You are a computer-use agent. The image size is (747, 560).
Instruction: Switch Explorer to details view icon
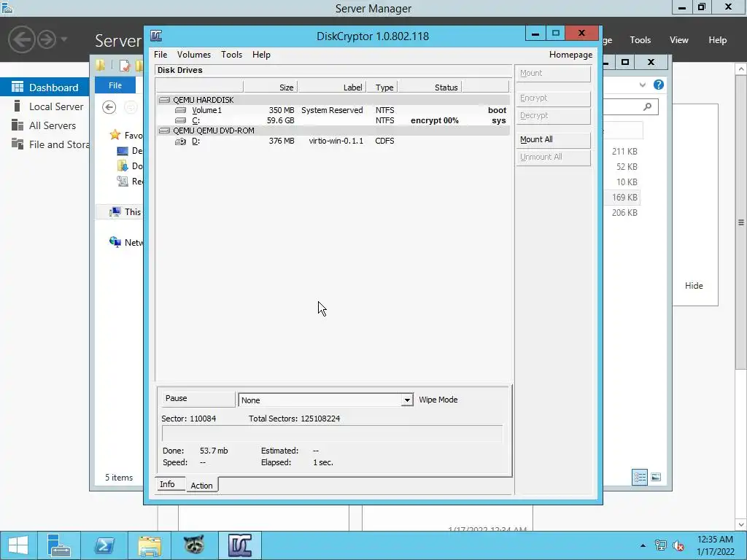pyautogui.click(x=640, y=477)
